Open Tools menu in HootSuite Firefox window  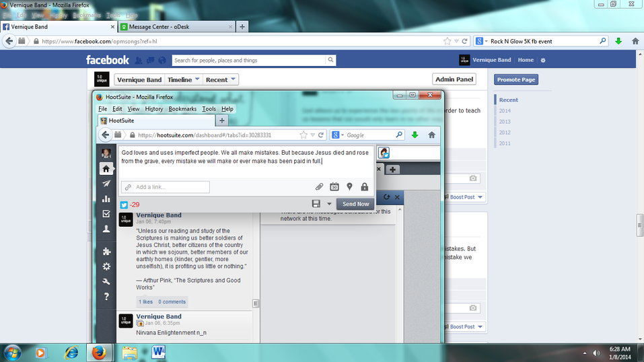click(209, 109)
